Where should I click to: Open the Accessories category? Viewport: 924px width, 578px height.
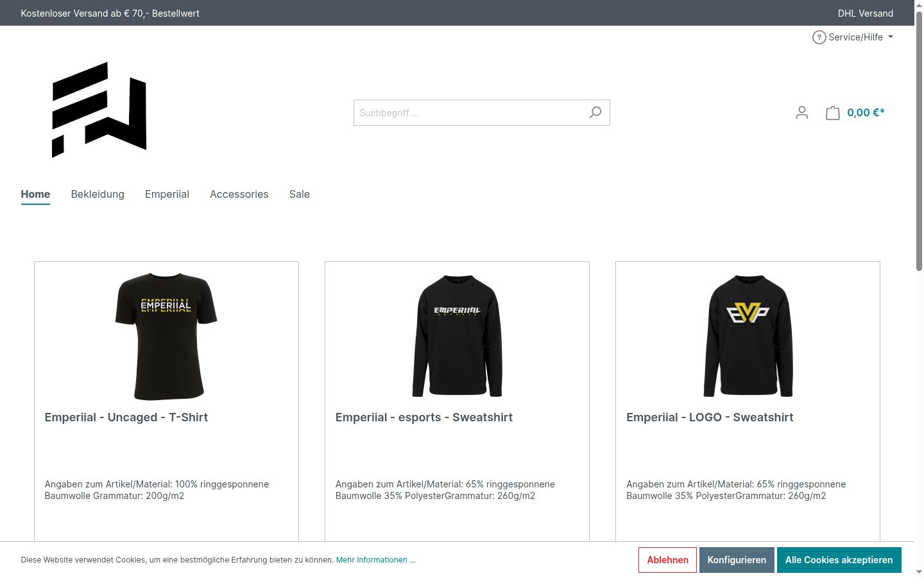pos(239,194)
